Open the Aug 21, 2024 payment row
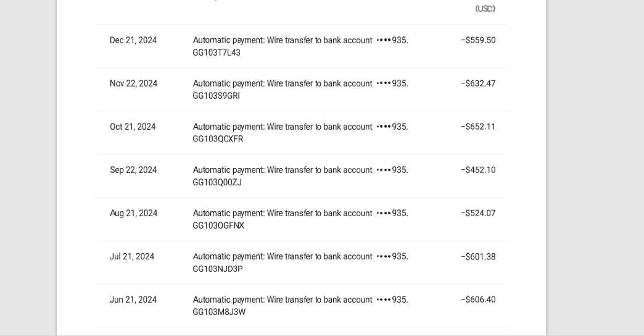644x336 pixels. (x=303, y=219)
